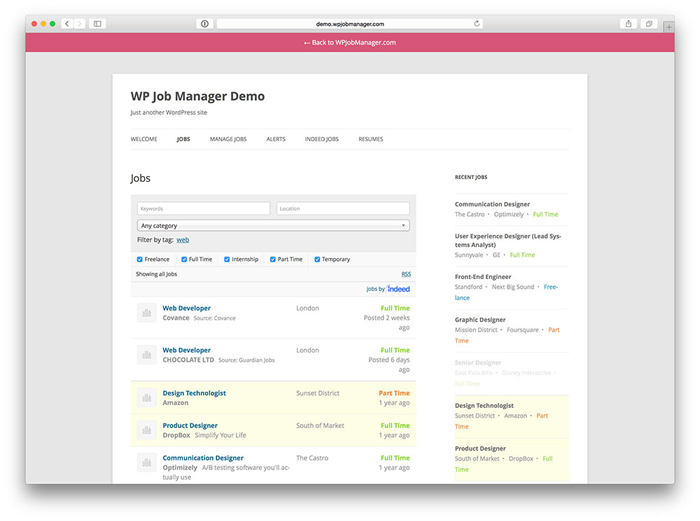Open Product Designer in Recent Jobs sidebar

click(480, 448)
